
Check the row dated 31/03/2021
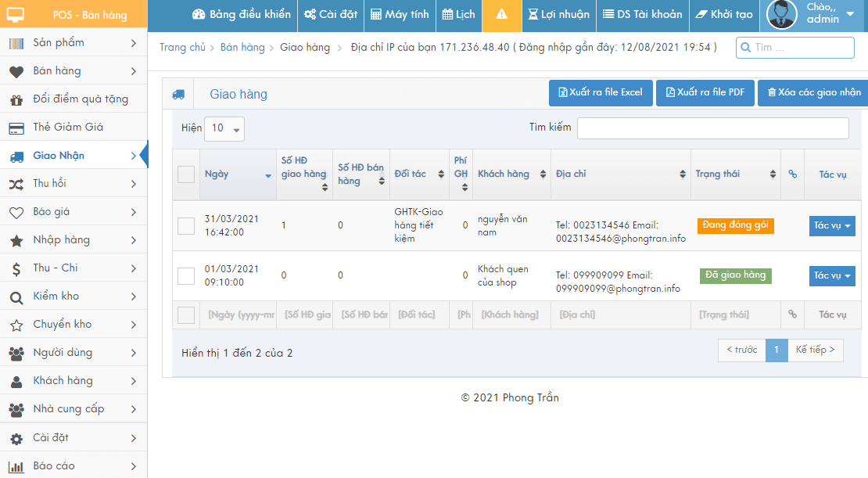tap(186, 226)
